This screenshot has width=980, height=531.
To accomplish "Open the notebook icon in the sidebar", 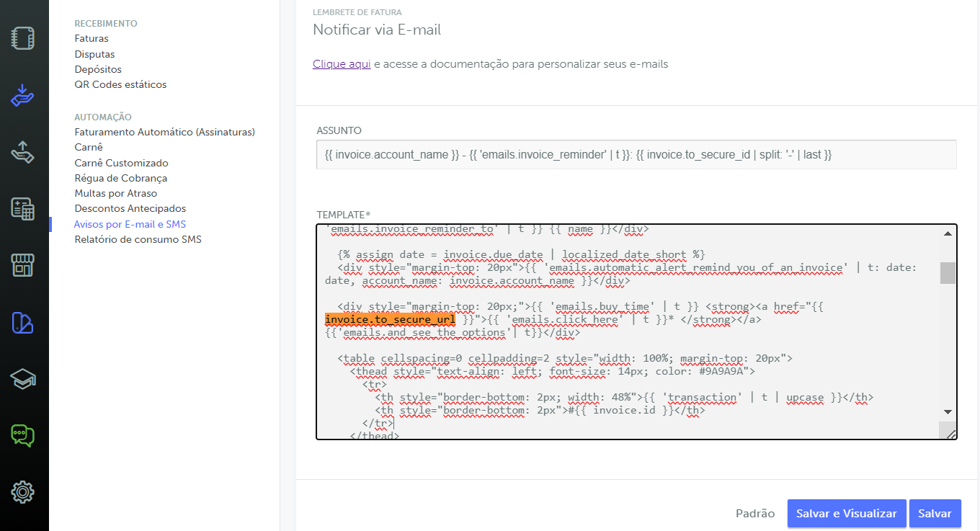I will 23,38.
